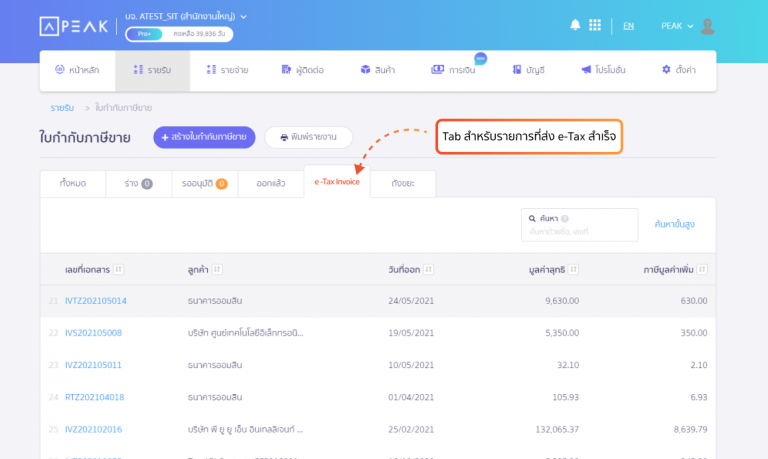Sort by เลขที่เอกสาร column icon
768x459 pixels.
[118, 269]
